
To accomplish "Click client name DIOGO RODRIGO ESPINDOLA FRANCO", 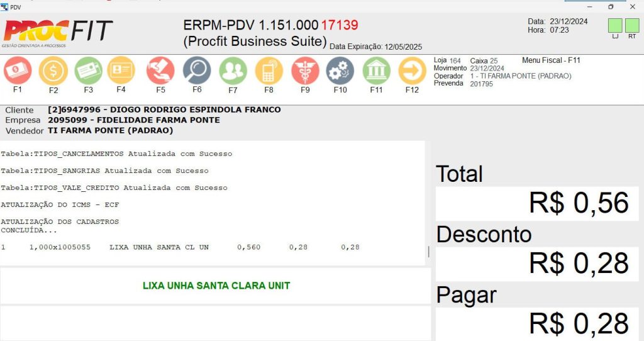I will tap(196, 109).
